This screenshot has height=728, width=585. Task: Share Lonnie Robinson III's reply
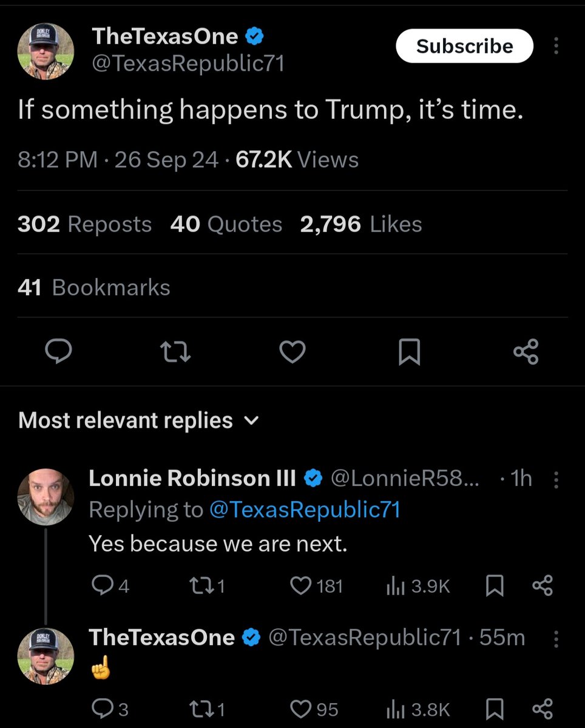pos(542,585)
